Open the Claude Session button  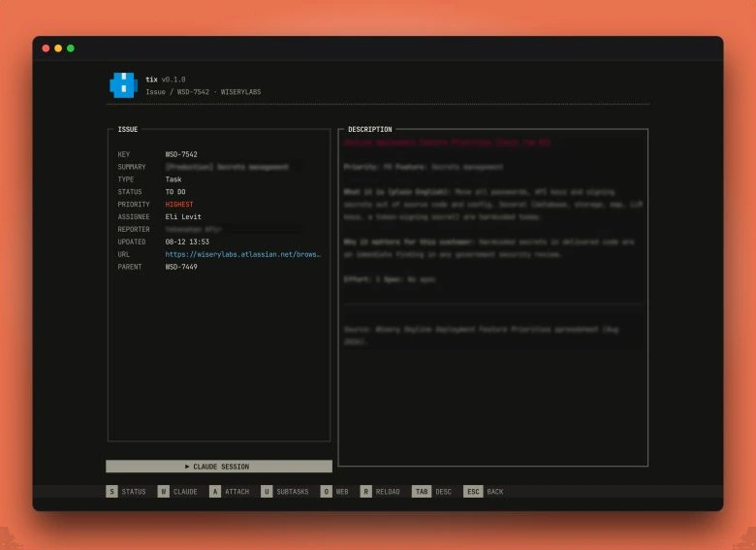219,467
